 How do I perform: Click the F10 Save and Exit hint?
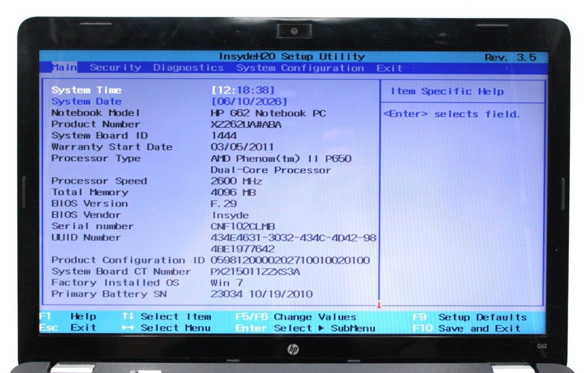(x=466, y=328)
